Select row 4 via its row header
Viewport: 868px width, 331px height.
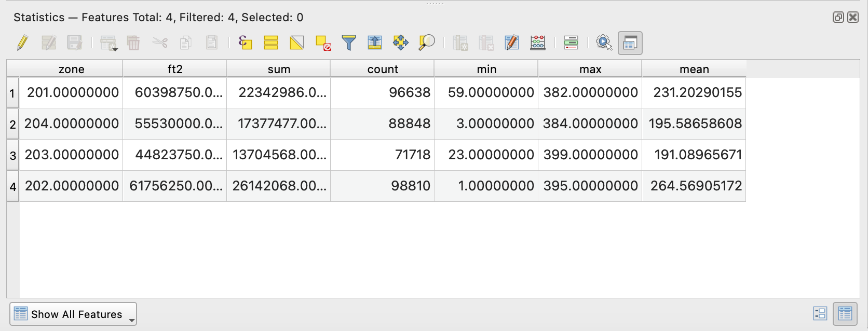[x=12, y=186]
